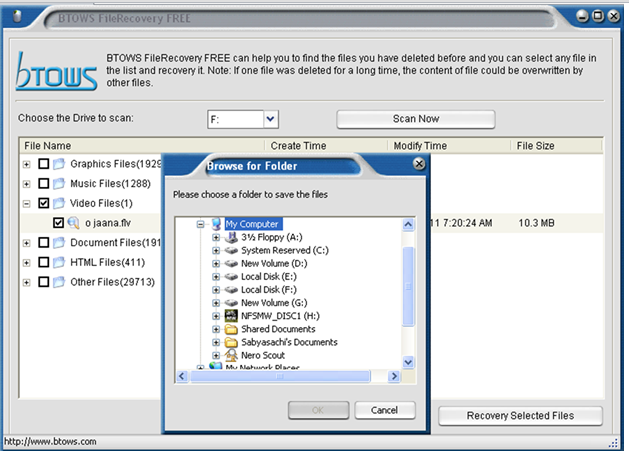This screenshot has width=629, height=454.
Task: Click the folder tree scroll down arrow
Action: pos(408,363)
